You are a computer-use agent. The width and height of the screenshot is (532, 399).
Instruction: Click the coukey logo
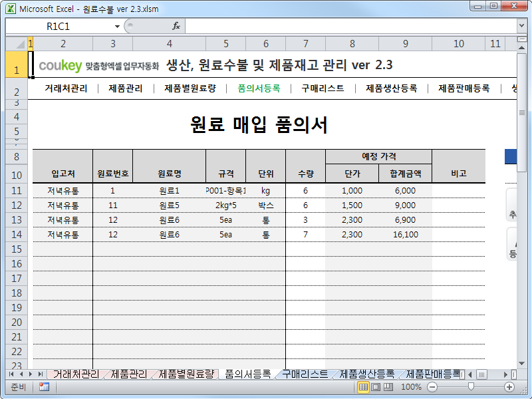[x=61, y=65]
